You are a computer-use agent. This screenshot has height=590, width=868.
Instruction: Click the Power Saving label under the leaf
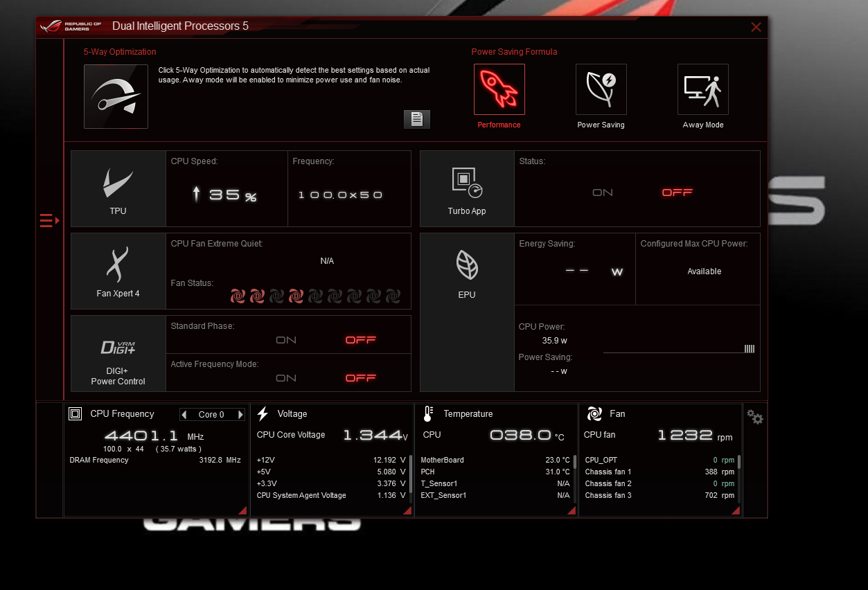(x=601, y=125)
